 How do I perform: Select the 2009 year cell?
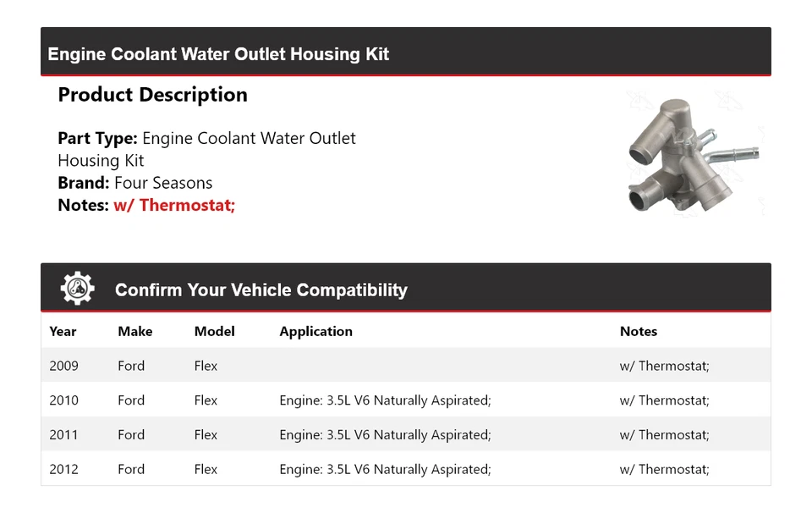pyautogui.click(x=63, y=367)
